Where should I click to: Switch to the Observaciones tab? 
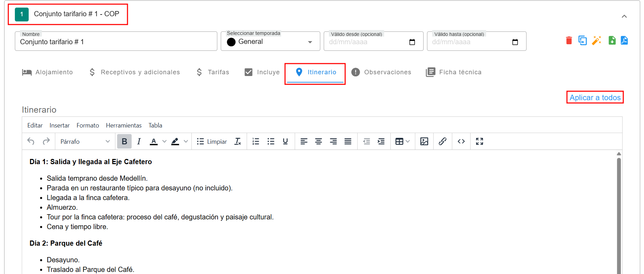pos(381,72)
